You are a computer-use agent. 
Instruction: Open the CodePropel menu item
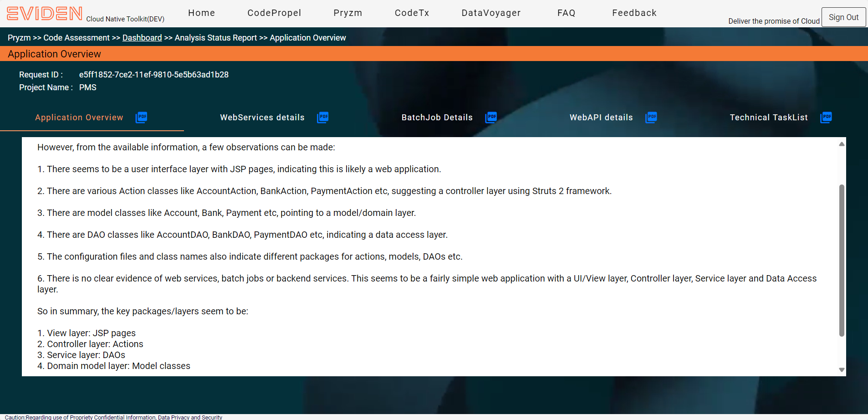pos(274,13)
